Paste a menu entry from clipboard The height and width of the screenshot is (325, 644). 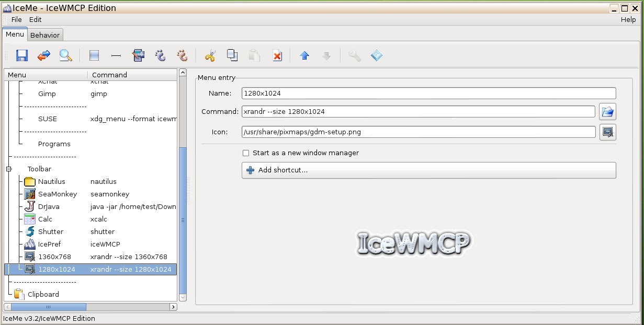[254, 55]
